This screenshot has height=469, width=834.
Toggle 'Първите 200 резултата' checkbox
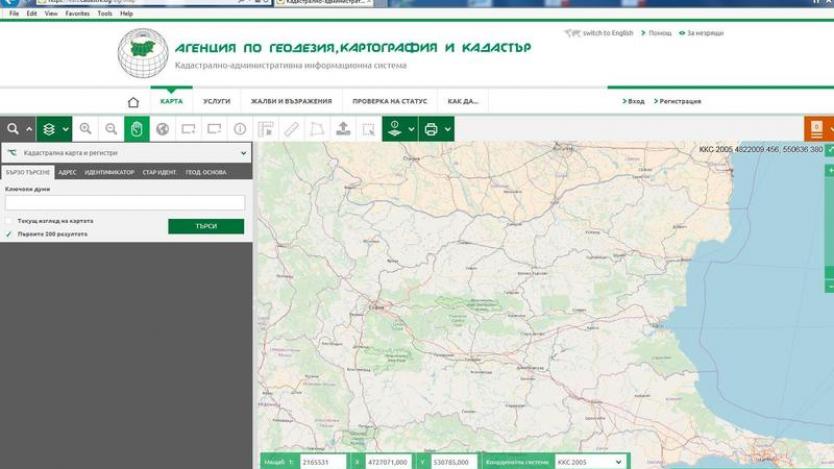click(x=10, y=234)
